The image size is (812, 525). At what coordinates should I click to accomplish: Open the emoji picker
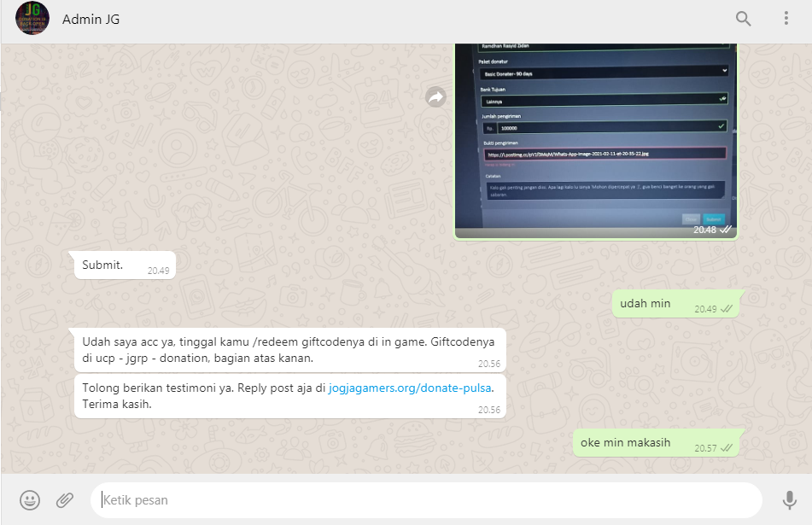coord(30,500)
